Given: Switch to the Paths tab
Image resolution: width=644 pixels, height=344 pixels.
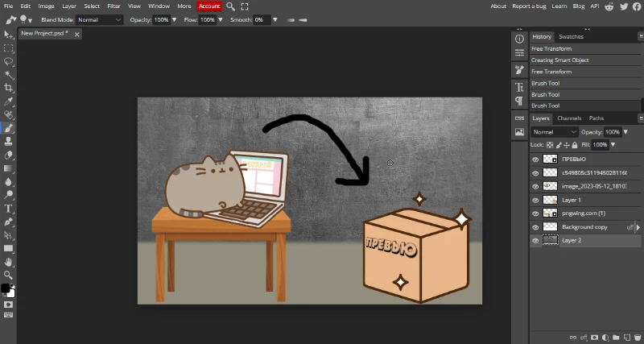Looking at the screenshot, I should (x=597, y=118).
